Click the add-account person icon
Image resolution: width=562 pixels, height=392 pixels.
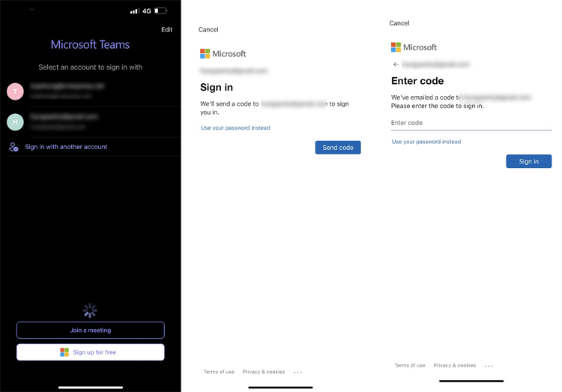coord(13,147)
